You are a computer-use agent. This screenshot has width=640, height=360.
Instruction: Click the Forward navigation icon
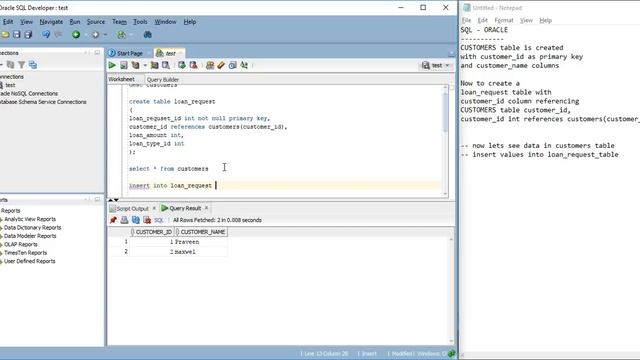(x=95, y=35)
